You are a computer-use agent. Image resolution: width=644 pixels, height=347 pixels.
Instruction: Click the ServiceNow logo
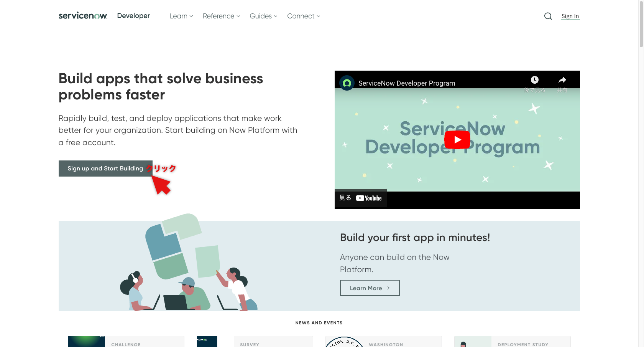[x=83, y=16]
